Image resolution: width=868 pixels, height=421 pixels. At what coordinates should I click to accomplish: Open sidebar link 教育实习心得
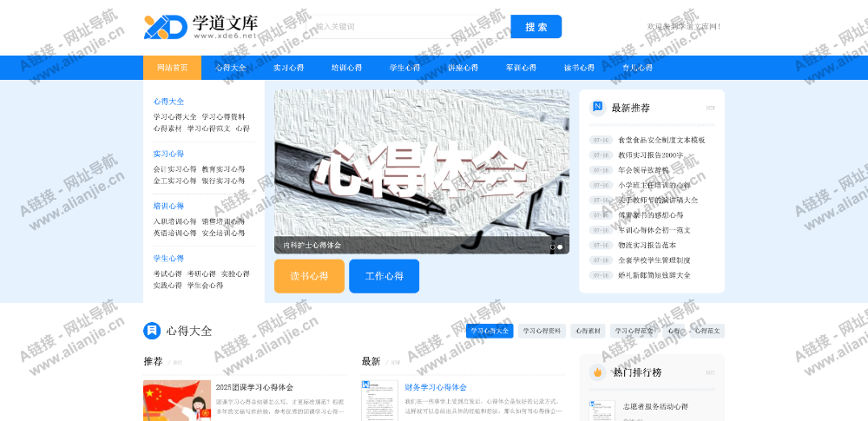223,169
